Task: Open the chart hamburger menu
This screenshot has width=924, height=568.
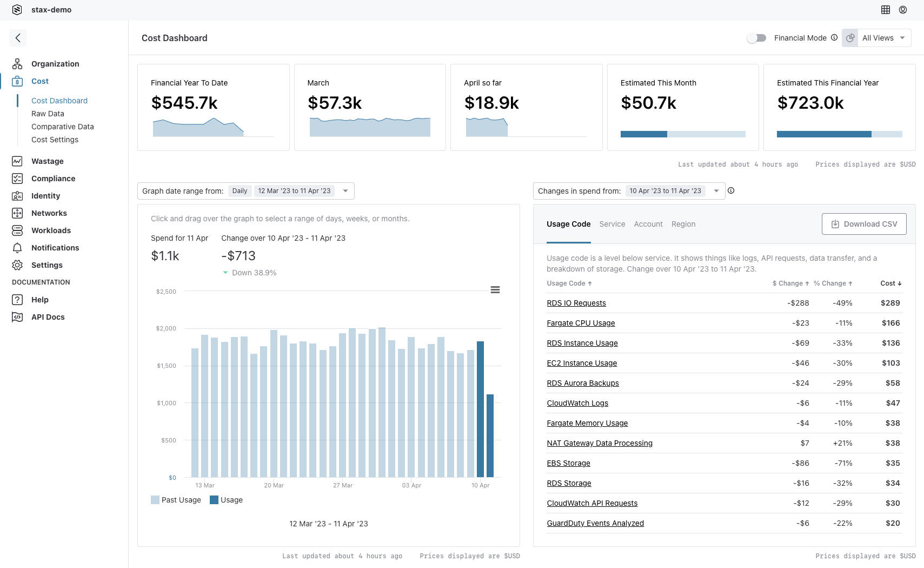Action: (x=495, y=290)
